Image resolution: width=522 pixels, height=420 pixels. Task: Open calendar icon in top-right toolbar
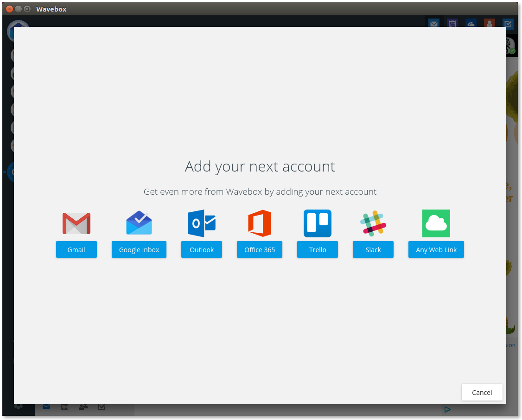452,23
